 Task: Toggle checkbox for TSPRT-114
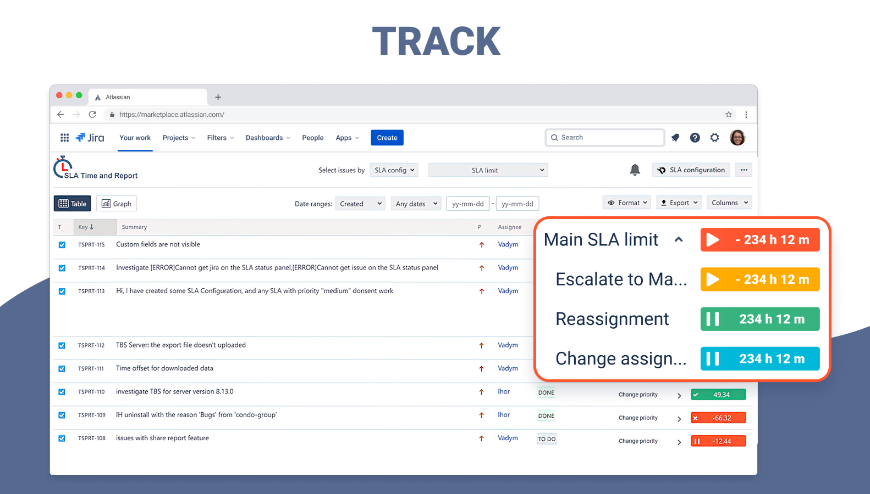[x=62, y=268]
